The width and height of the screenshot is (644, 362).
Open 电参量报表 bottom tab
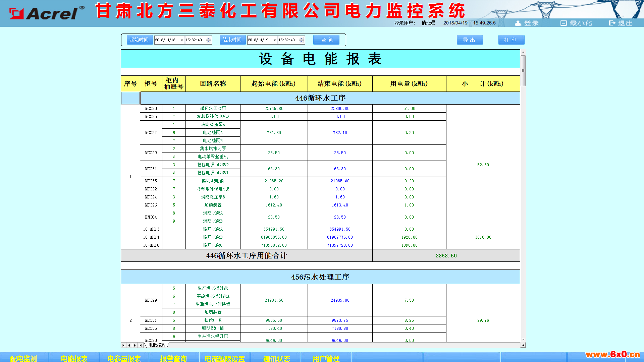(124, 358)
